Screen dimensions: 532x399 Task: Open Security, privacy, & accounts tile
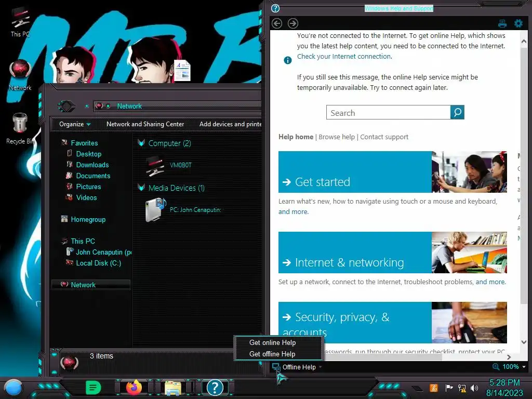click(355, 323)
